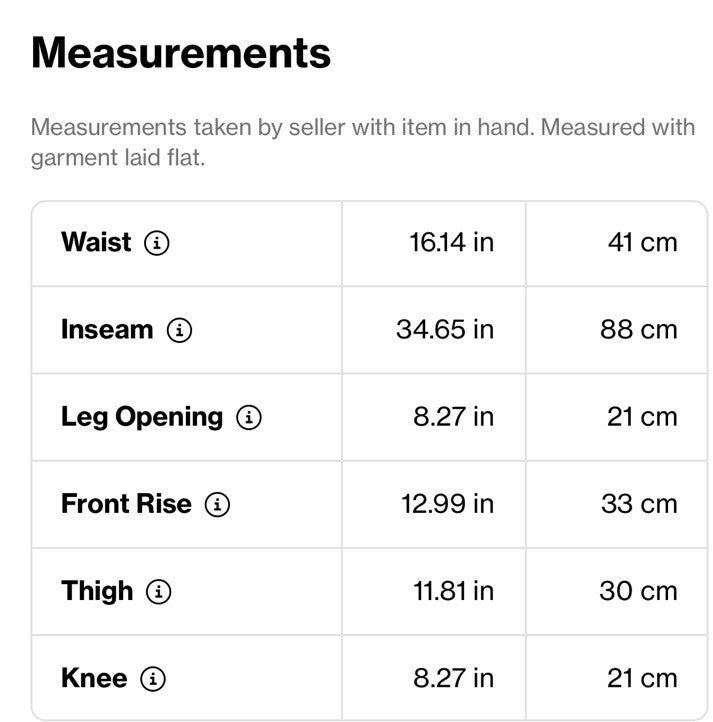Click the Knee row label

click(x=94, y=678)
